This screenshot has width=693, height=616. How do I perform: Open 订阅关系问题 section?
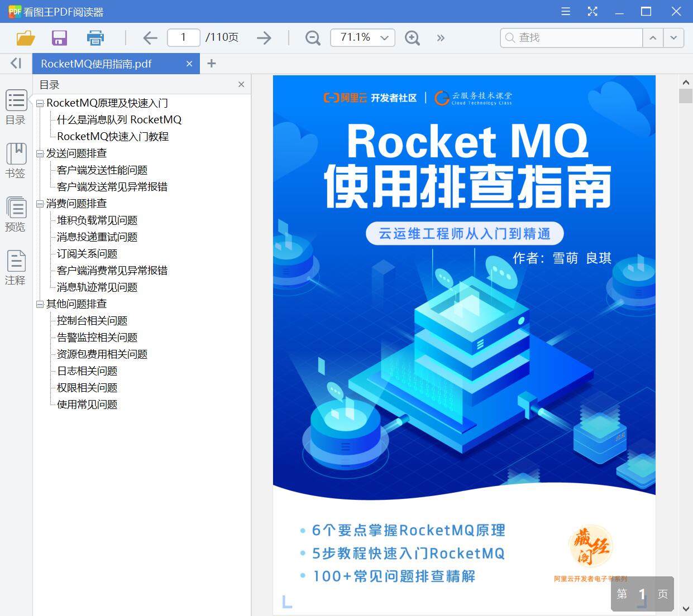point(87,254)
